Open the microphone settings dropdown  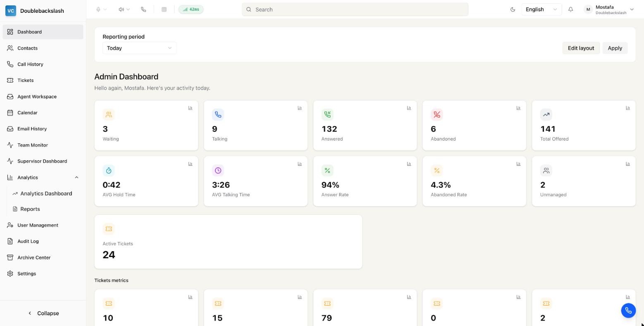[101, 10]
